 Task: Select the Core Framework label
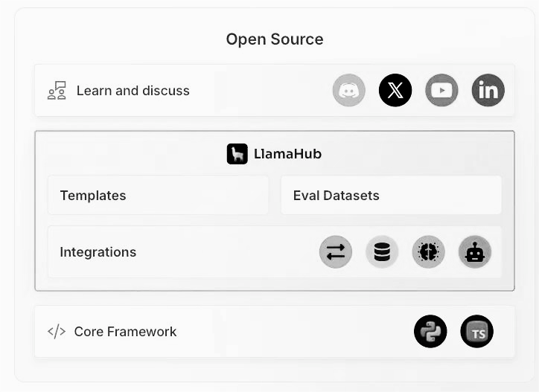[x=125, y=332]
